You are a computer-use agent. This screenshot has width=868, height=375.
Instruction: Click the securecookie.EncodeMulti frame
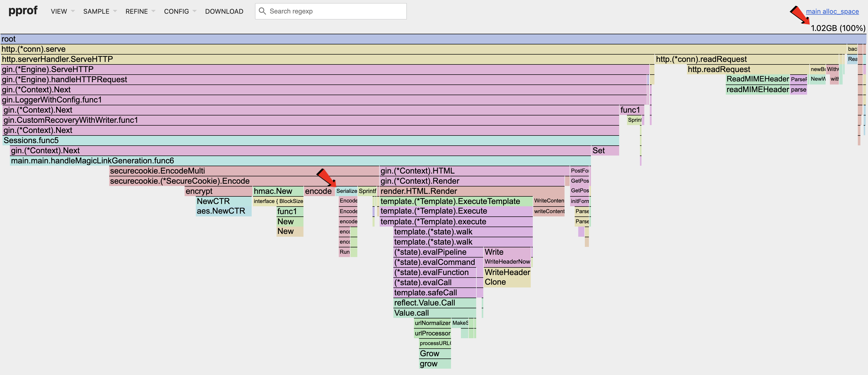(x=236, y=171)
